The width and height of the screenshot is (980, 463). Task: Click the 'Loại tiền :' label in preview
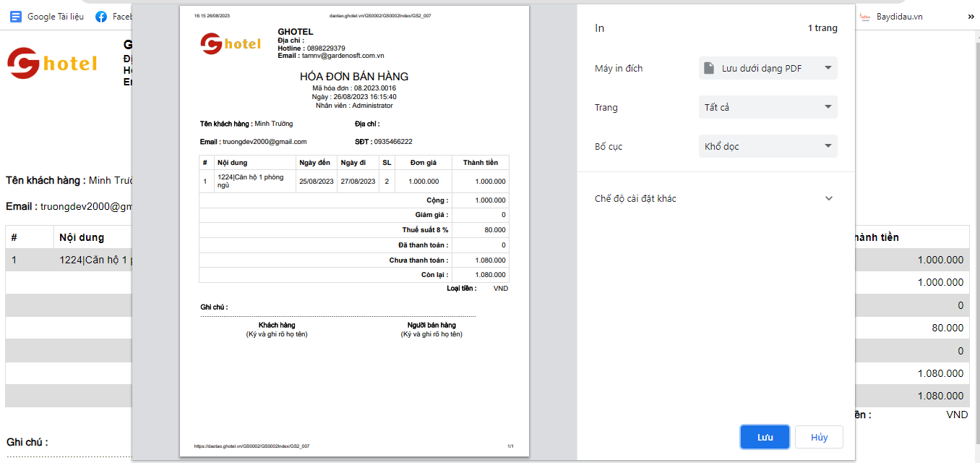click(462, 289)
